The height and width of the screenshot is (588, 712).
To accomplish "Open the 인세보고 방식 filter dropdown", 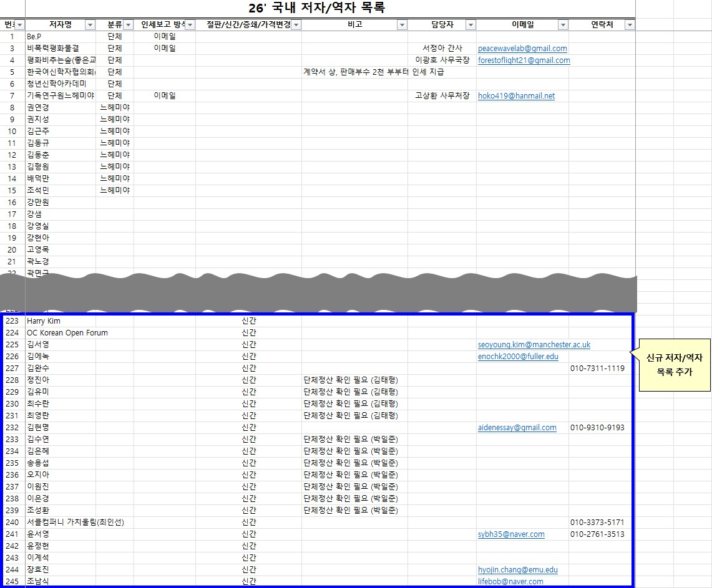I will [x=190, y=25].
